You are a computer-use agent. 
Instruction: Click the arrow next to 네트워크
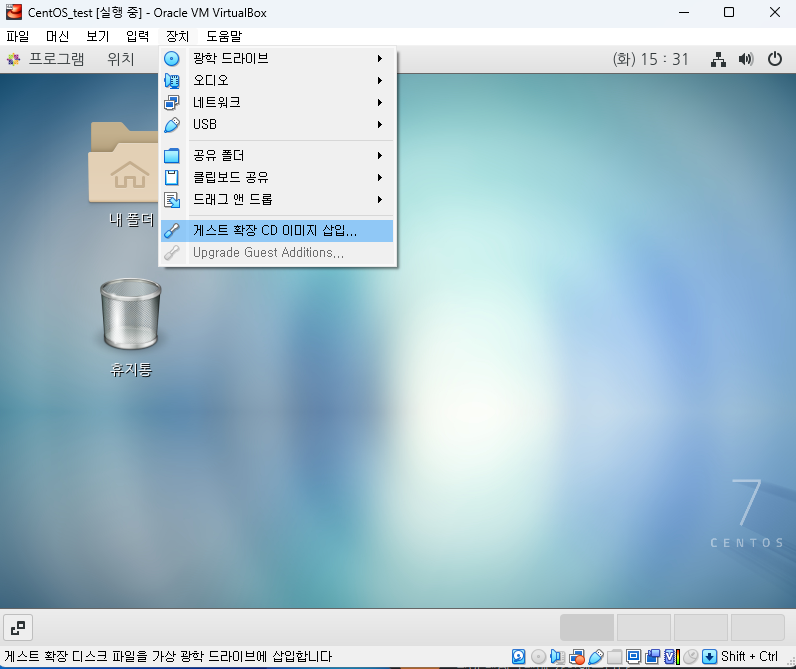point(380,102)
